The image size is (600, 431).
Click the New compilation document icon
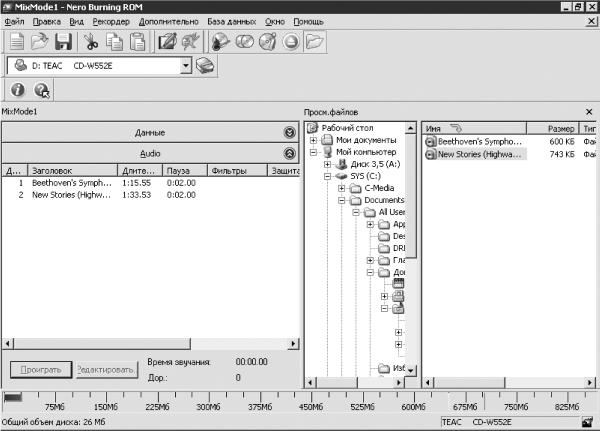[x=17, y=41]
